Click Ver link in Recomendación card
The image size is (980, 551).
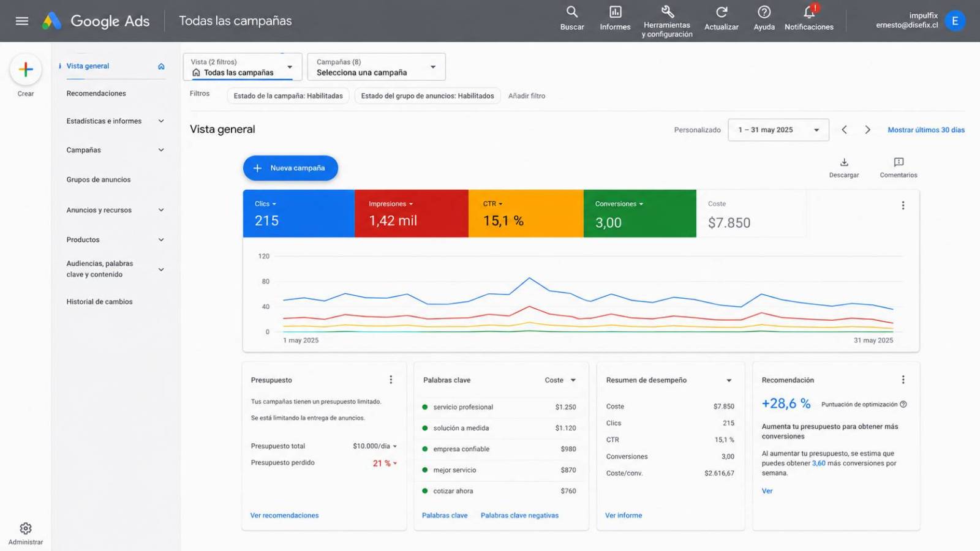pos(767,491)
